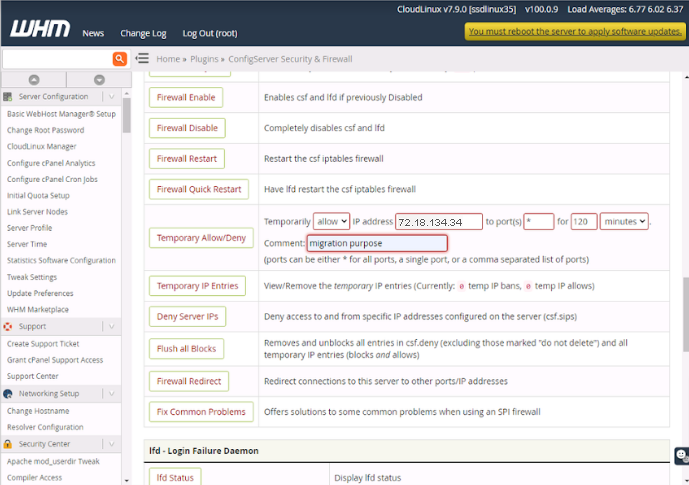
Task: Focus the IP address input field
Action: click(x=439, y=221)
